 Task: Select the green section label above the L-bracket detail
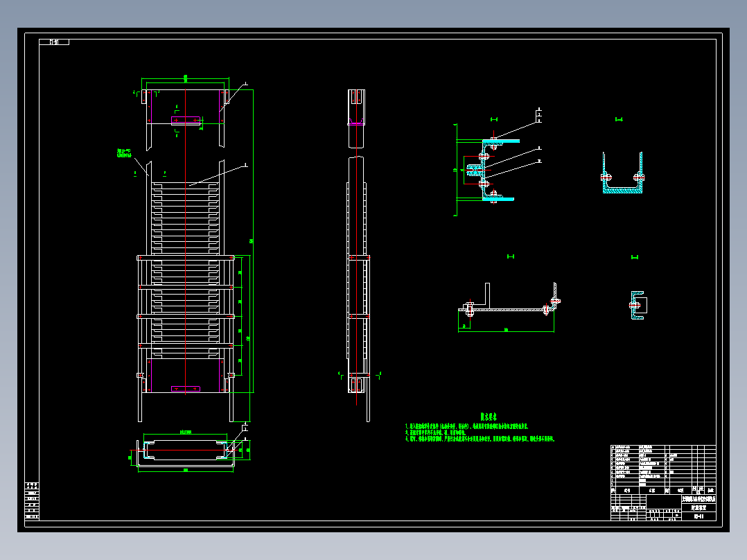(x=511, y=256)
